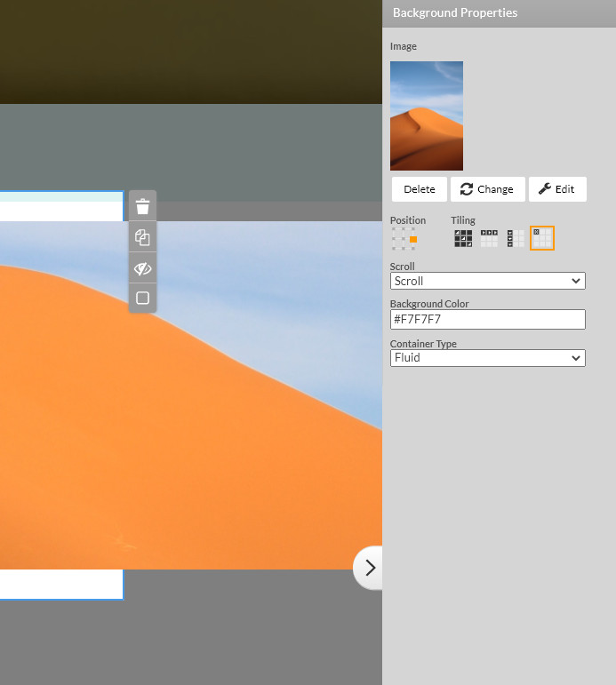Click the 'Background Color' label
Image resolution: width=616 pixels, height=685 pixels.
tap(429, 304)
